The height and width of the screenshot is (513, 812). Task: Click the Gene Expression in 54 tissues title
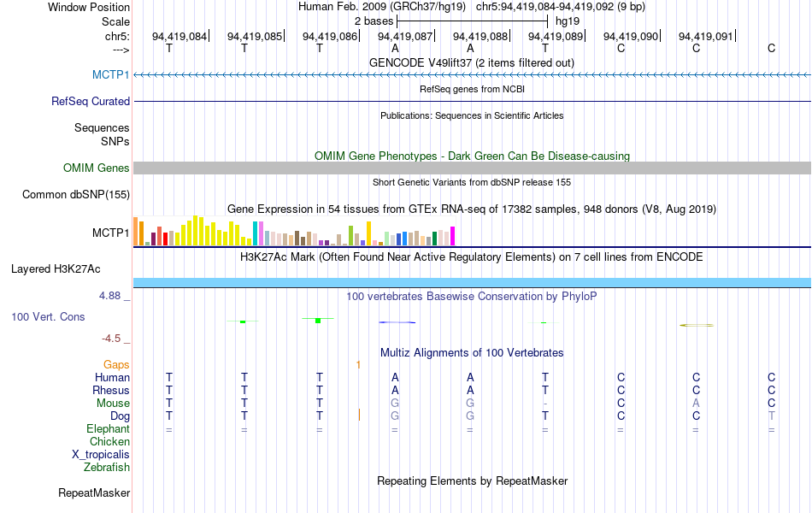(472, 209)
